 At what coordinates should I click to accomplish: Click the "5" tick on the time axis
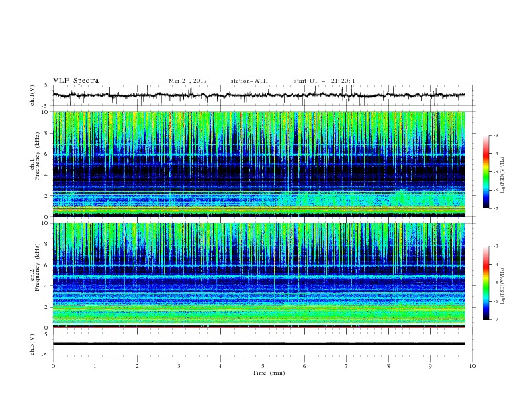tap(263, 366)
